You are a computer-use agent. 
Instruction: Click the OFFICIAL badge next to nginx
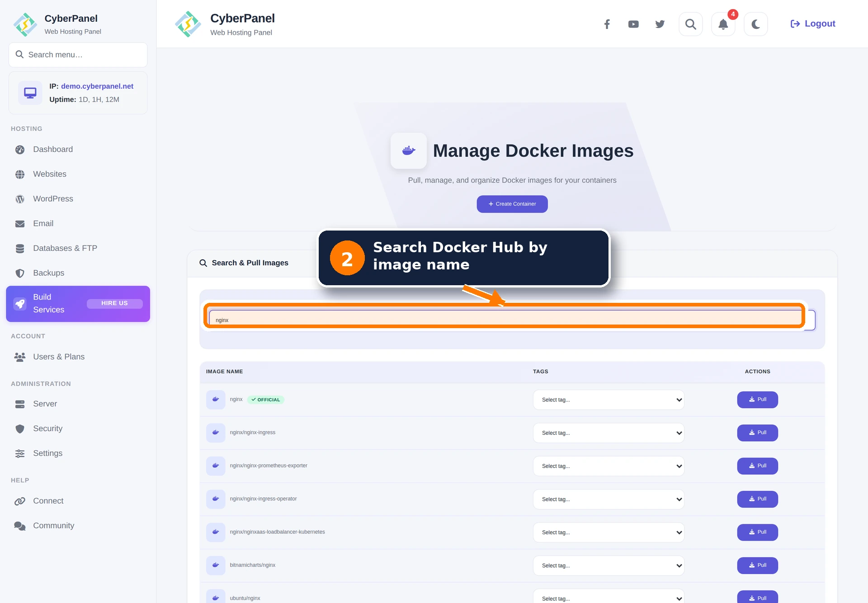click(x=266, y=400)
